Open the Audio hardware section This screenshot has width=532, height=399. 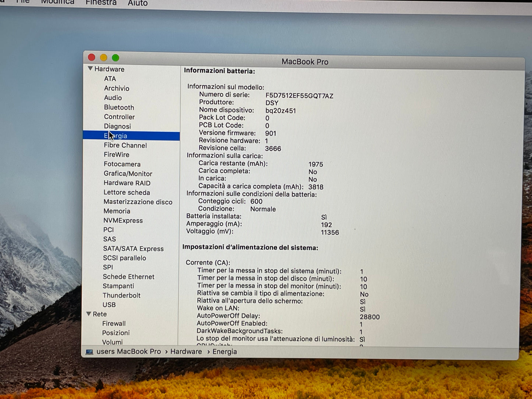[x=113, y=98]
